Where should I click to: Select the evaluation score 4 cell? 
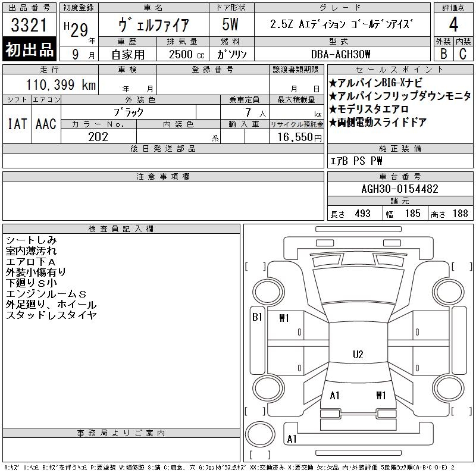pyautogui.click(x=453, y=24)
